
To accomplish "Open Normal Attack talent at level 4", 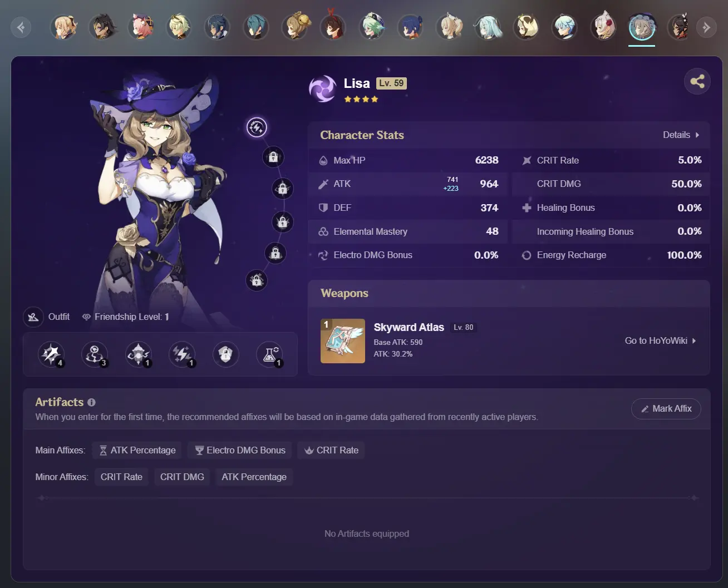I will [x=51, y=354].
